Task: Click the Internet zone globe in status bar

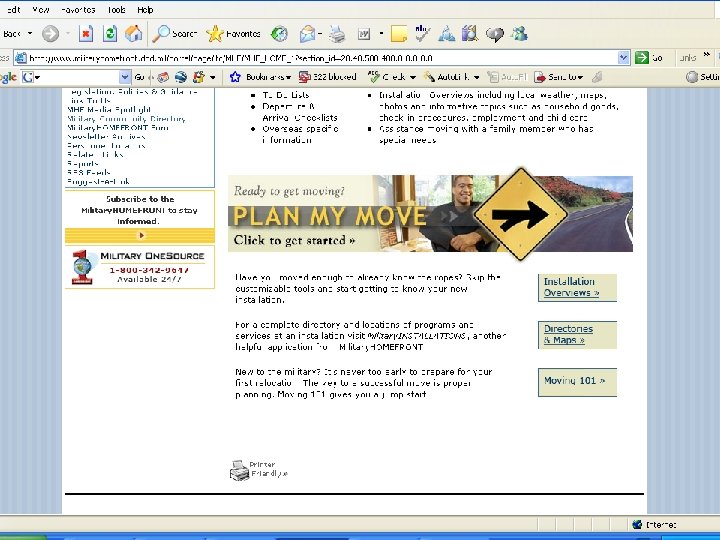Action: click(637, 524)
